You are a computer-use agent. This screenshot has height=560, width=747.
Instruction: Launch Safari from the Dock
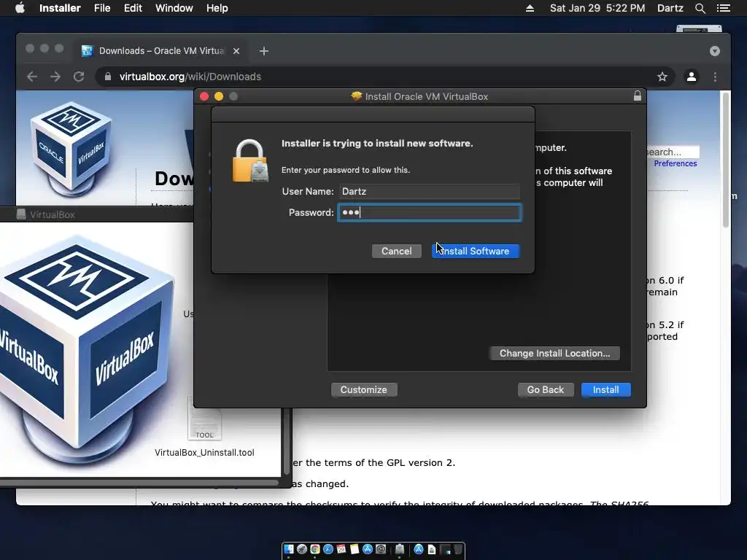point(328,549)
